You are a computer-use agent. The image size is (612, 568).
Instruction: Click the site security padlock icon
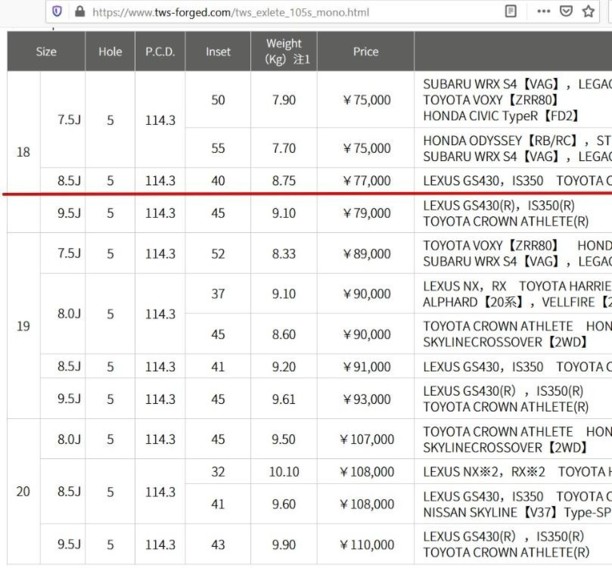[x=80, y=11]
